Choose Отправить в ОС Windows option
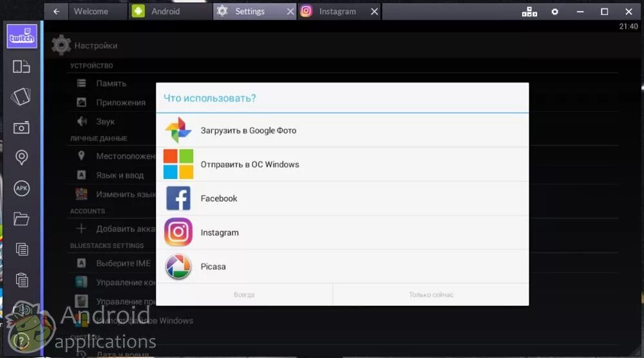The width and height of the screenshot is (644, 358). click(342, 164)
